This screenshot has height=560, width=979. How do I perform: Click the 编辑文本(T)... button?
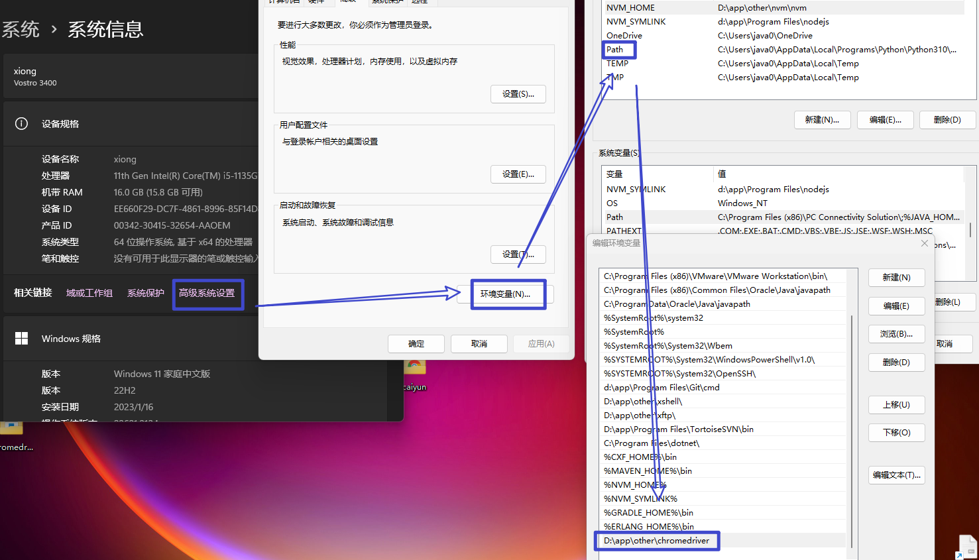pos(896,475)
